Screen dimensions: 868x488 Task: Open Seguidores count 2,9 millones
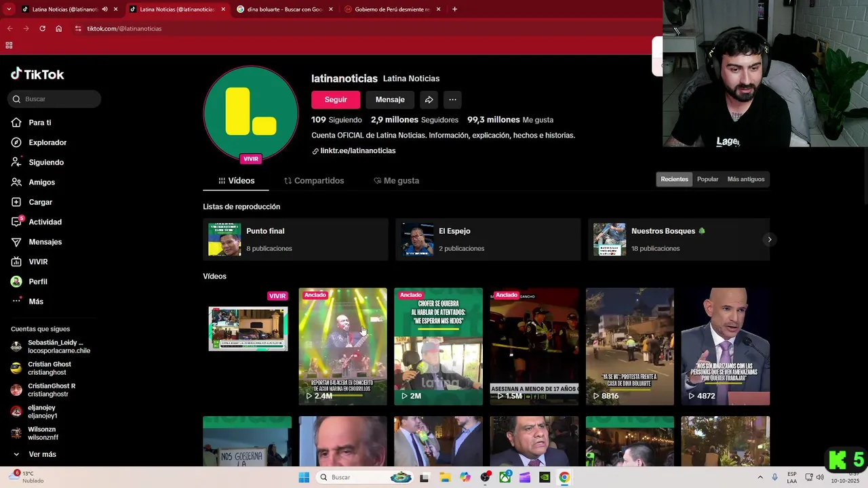[415, 120]
